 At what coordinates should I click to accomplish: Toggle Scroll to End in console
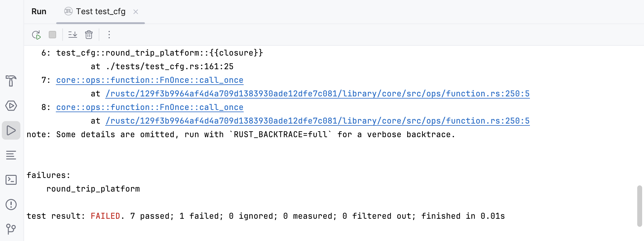[x=73, y=35]
